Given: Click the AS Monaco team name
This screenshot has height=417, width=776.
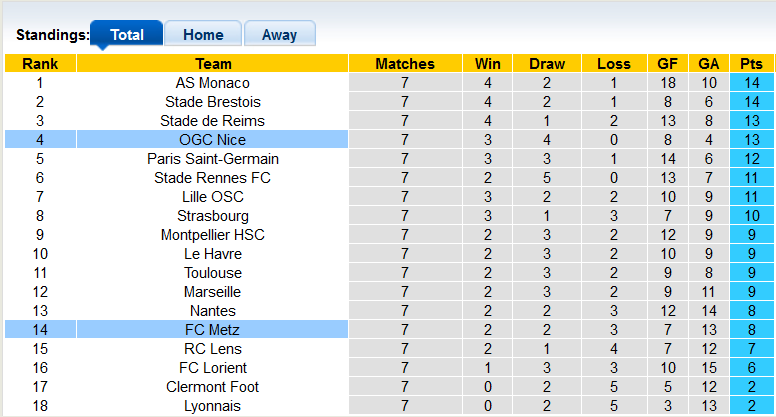Looking at the screenshot, I should (x=212, y=83).
